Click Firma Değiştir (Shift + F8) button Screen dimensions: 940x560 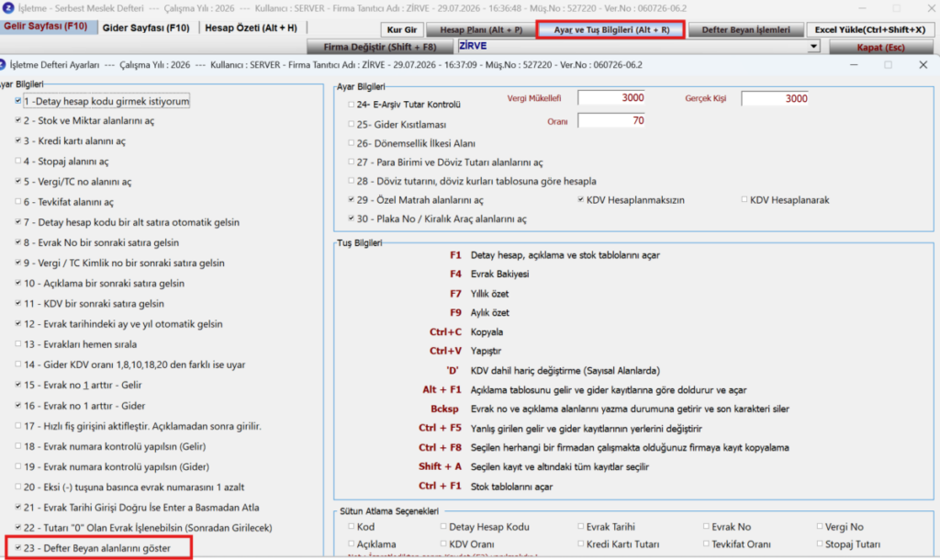click(x=380, y=47)
